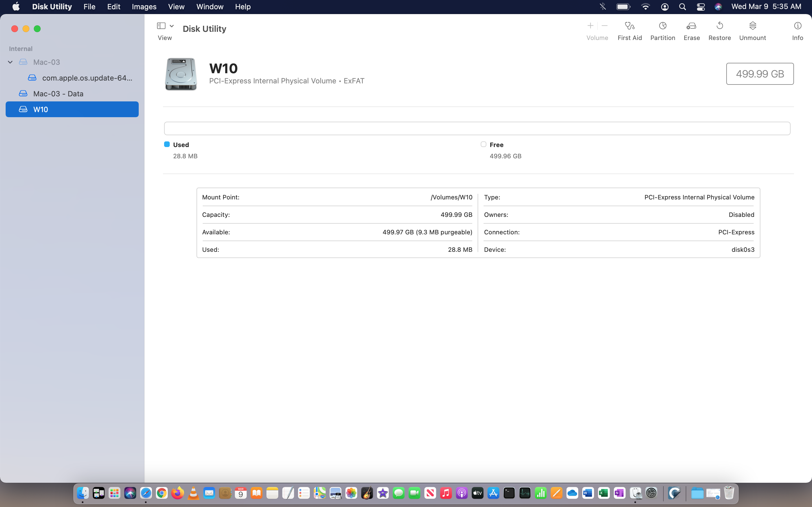812x507 pixels.
Task: Open the View options dropdown chevron
Action: click(171, 26)
